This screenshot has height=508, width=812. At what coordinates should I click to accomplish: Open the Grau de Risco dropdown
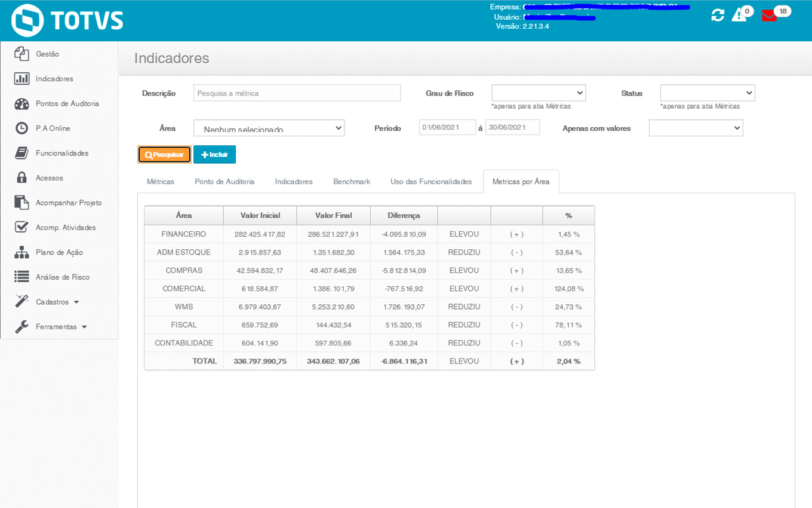point(538,93)
